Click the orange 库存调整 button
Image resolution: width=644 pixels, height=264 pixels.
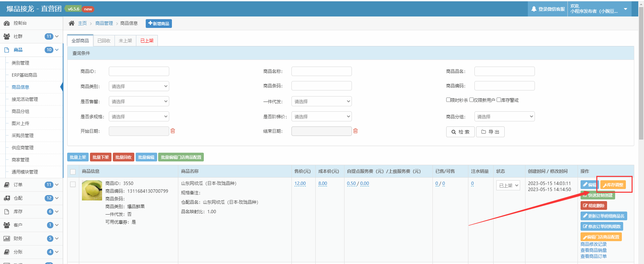click(613, 185)
